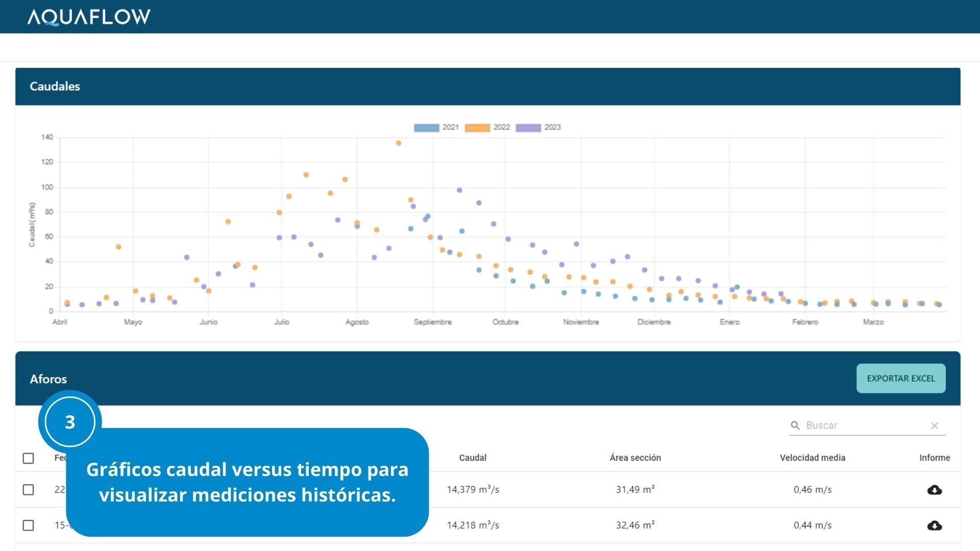Click the highest 2022 data point near 135

tap(399, 143)
